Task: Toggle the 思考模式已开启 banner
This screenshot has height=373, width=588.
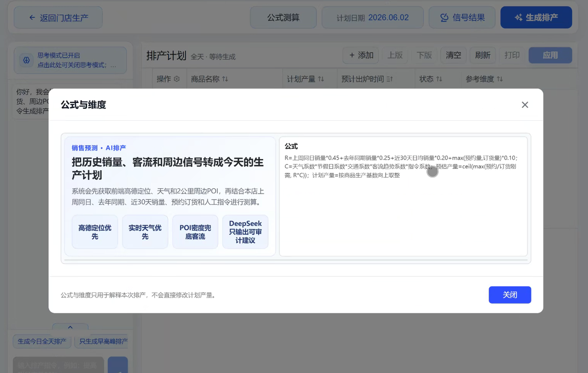Action: [x=70, y=60]
